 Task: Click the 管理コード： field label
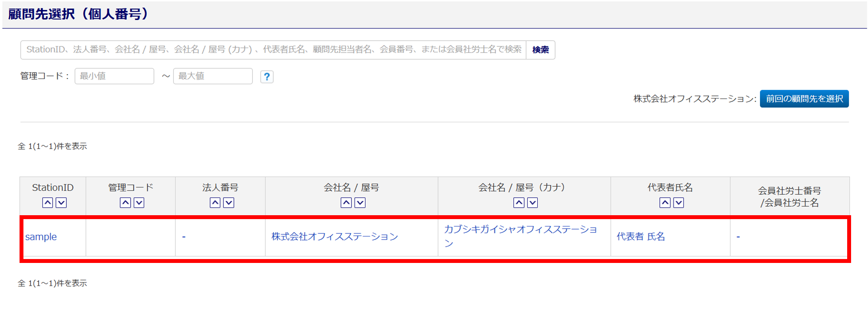(45, 76)
